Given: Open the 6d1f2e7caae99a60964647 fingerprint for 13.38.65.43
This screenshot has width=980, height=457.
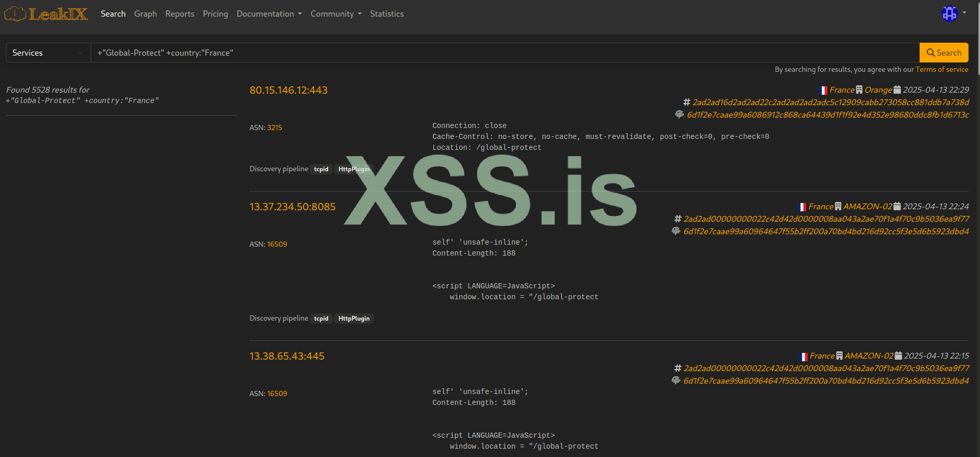Looking at the screenshot, I should (x=826, y=380).
